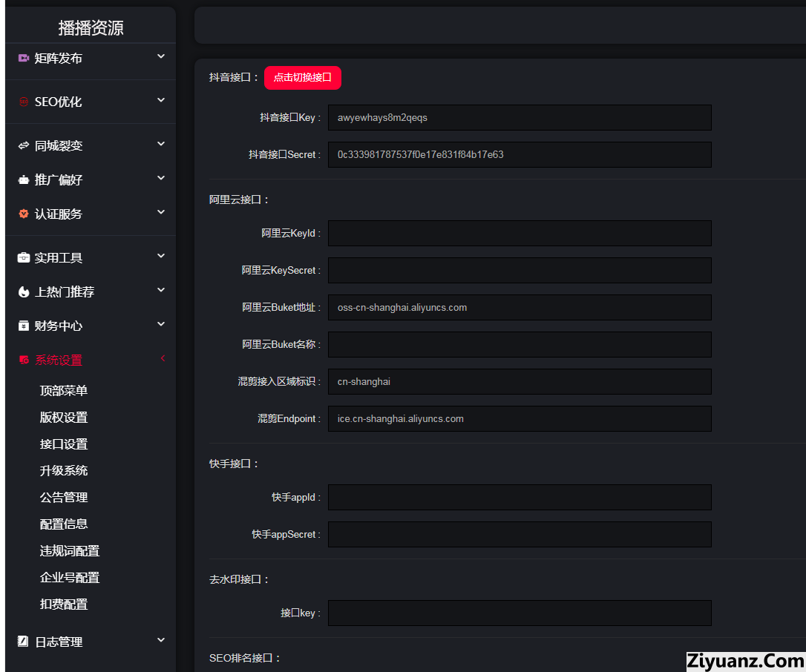
Task: Click the flame icon beside 上热门推荐
Action: (23, 292)
